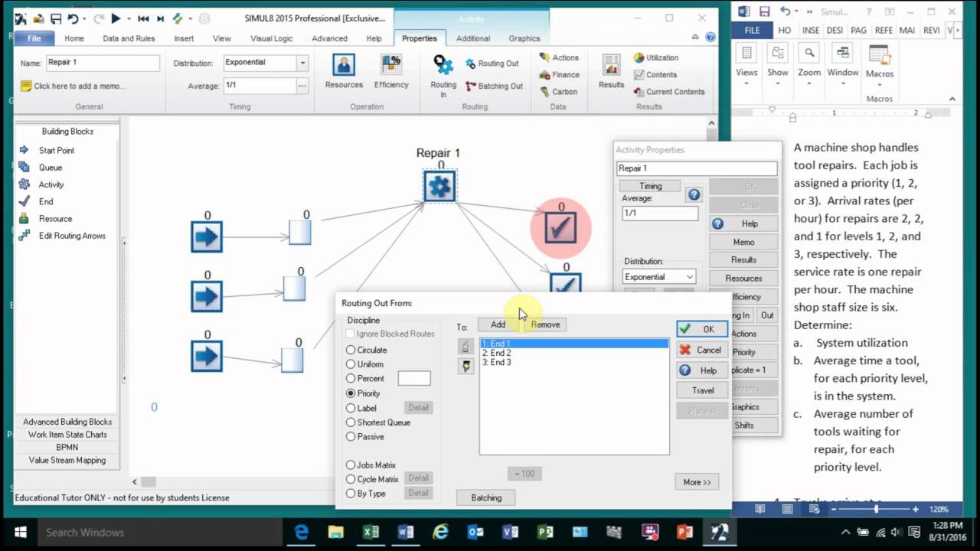Screen dimensions: 980x551
Task: Switch to Additional tab
Action: pyautogui.click(x=473, y=38)
